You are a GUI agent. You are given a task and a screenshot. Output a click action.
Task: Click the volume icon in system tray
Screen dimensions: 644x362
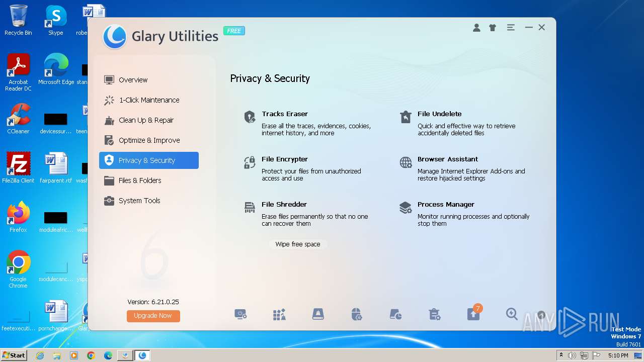(572, 355)
